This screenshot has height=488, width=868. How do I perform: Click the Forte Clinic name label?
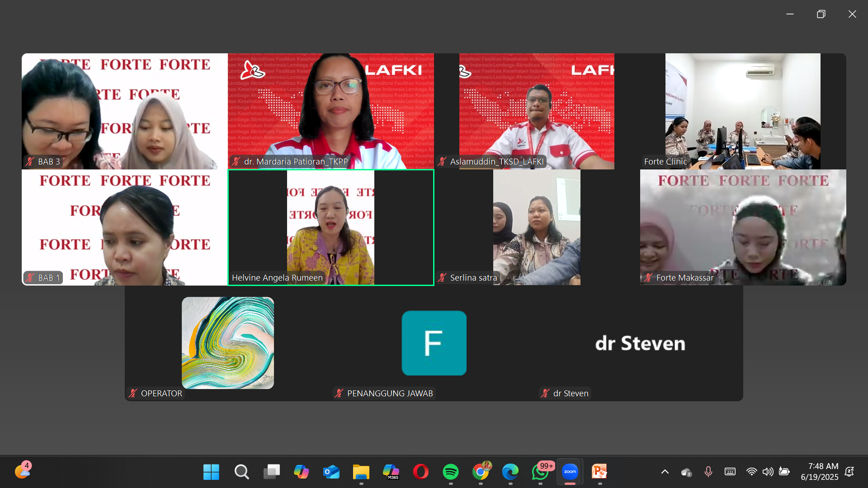click(665, 162)
